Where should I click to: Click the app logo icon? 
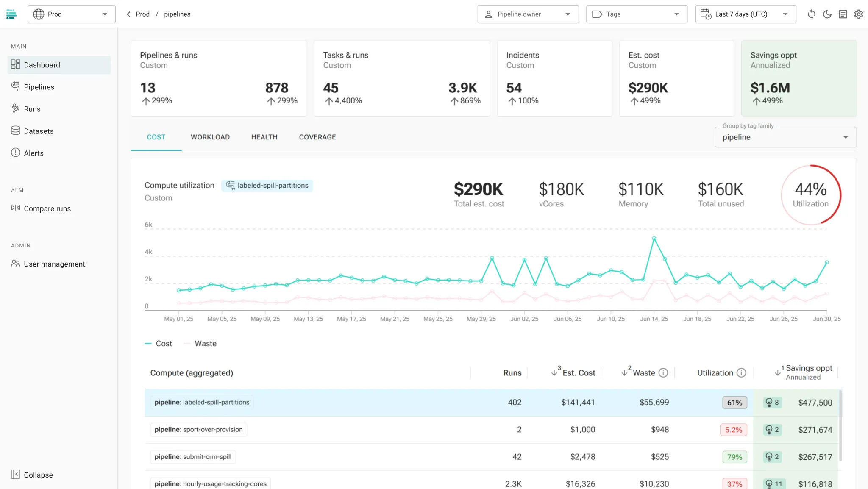[x=11, y=14]
